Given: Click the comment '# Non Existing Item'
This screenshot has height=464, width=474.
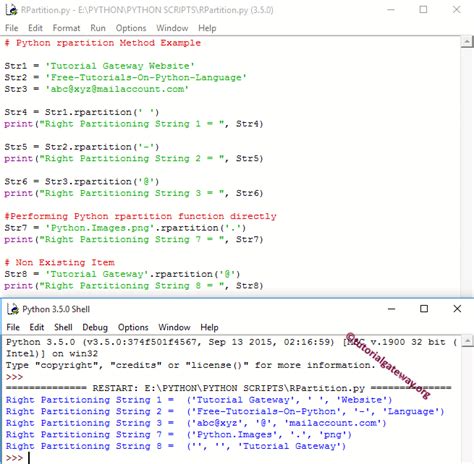Looking at the screenshot, I should point(59,262).
